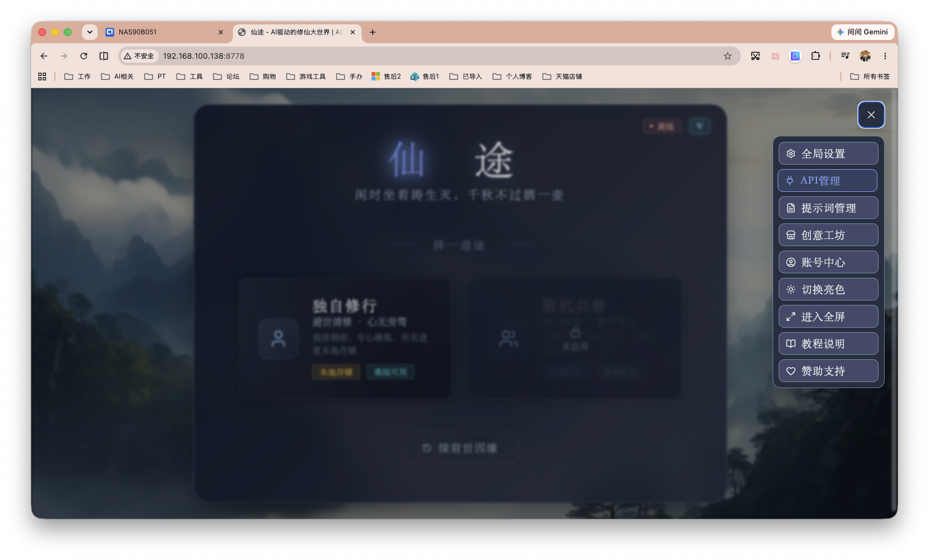This screenshot has width=929, height=560.
Task: Click the browser forward arrow
Action: pyautogui.click(x=64, y=56)
